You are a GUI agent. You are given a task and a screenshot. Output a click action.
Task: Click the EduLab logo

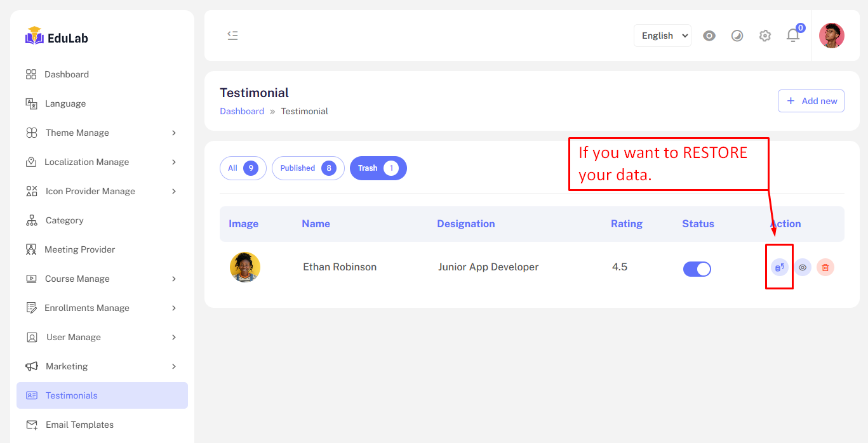pos(57,37)
